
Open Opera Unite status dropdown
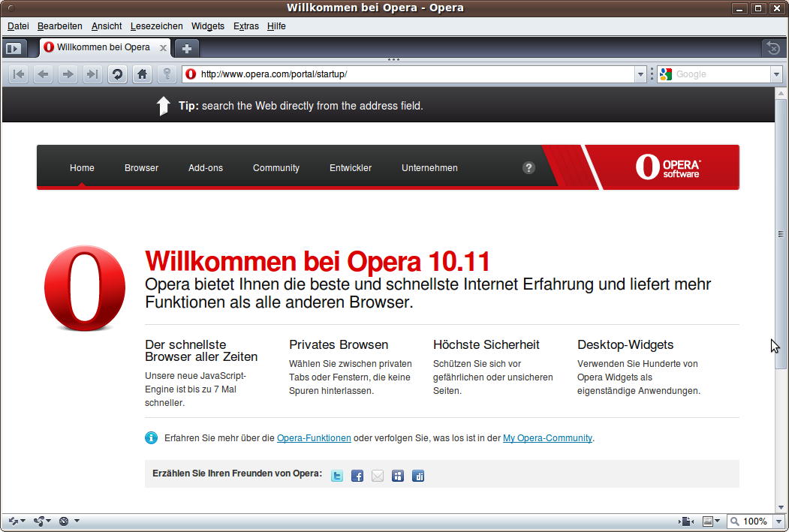42,521
